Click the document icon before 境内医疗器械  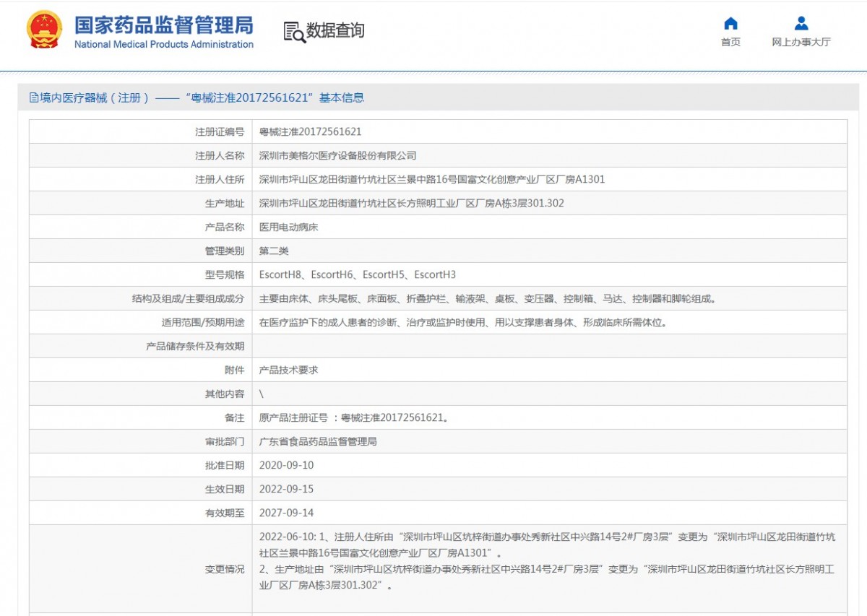pyautogui.click(x=33, y=97)
